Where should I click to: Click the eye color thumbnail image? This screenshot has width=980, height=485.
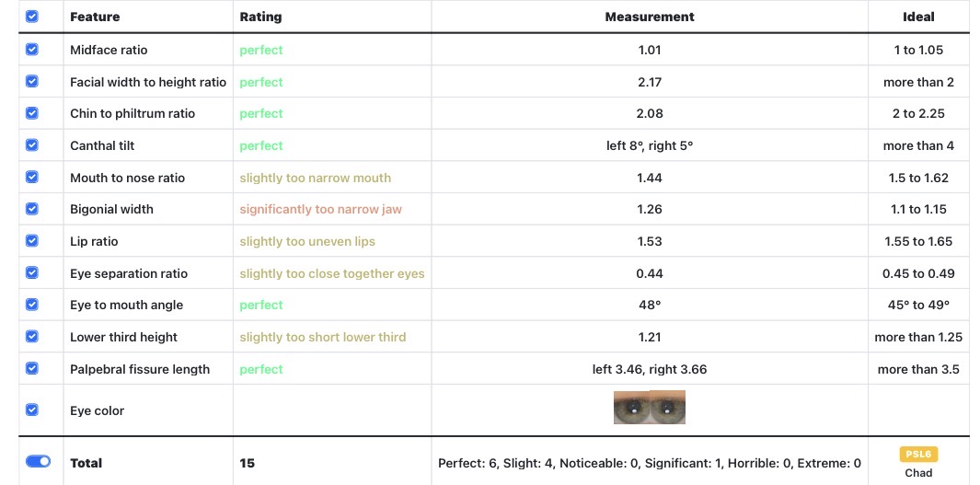click(650, 408)
